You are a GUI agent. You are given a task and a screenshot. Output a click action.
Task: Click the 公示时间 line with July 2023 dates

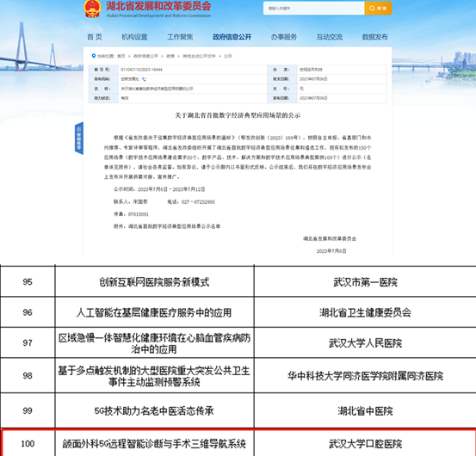point(159,189)
